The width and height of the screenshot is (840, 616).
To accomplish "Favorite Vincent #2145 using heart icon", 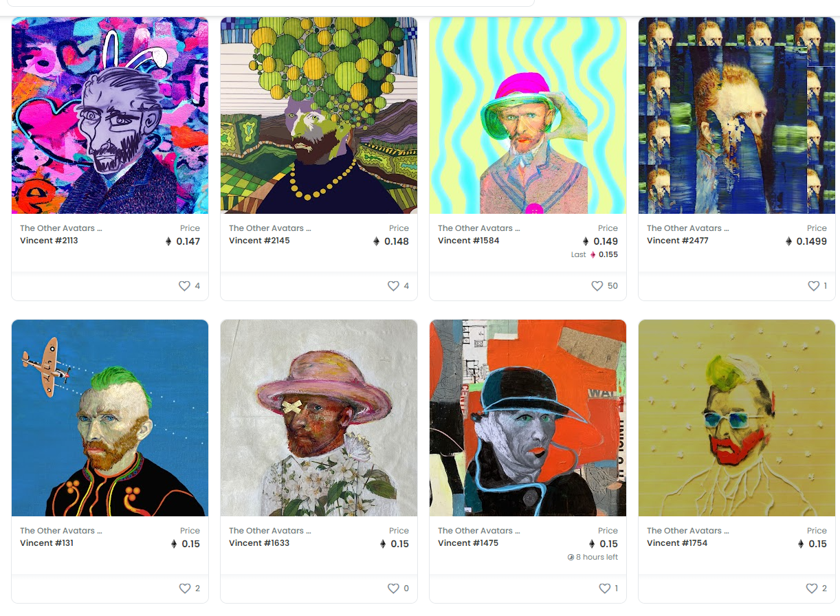I will [393, 286].
